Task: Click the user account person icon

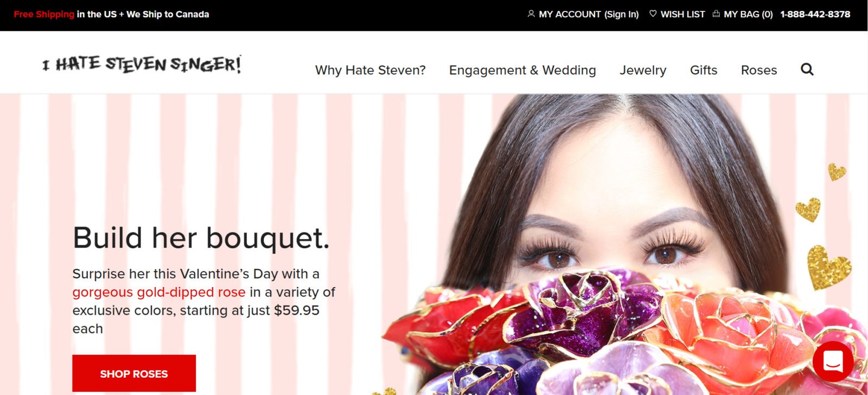Action: pyautogui.click(x=531, y=14)
